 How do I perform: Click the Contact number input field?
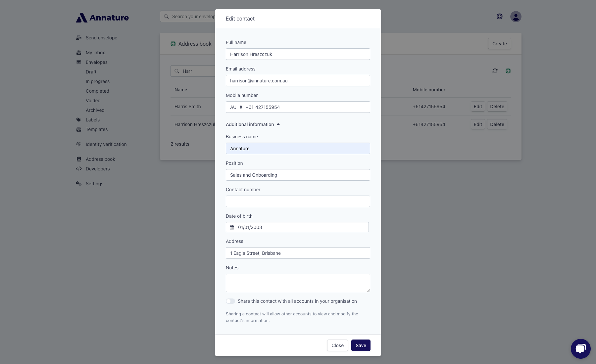point(298,202)
